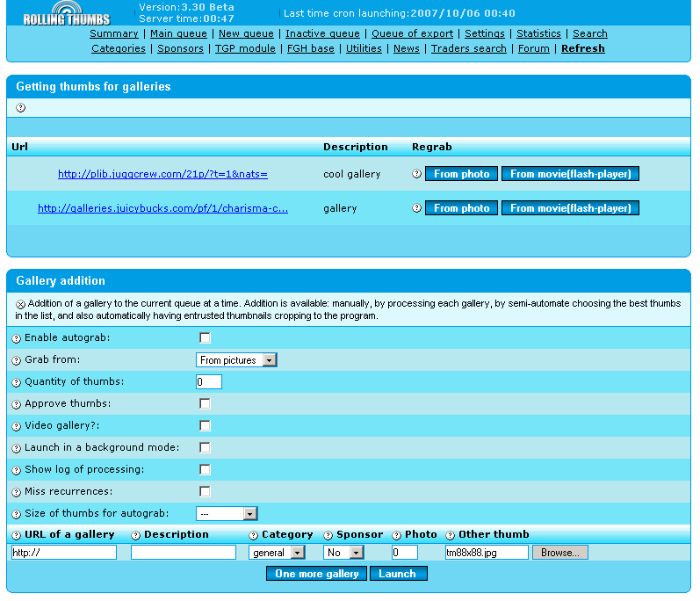Open help for Approve thumbs
This screenshot has height=601, width=700.
(17, 404)
